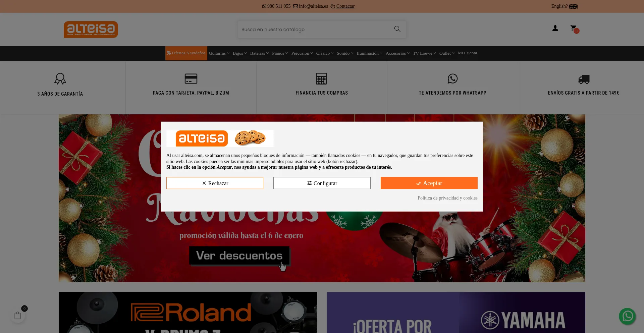Open the Mi Cuenta menu item
The width and height of the screenshot is (644, 333).
point(467,53)
